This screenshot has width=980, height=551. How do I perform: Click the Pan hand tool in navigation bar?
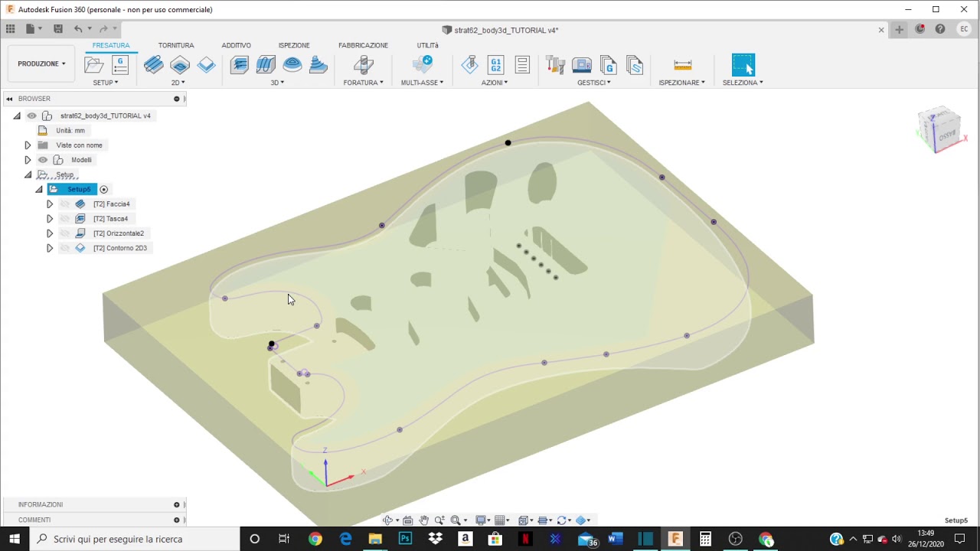[424, 520]
